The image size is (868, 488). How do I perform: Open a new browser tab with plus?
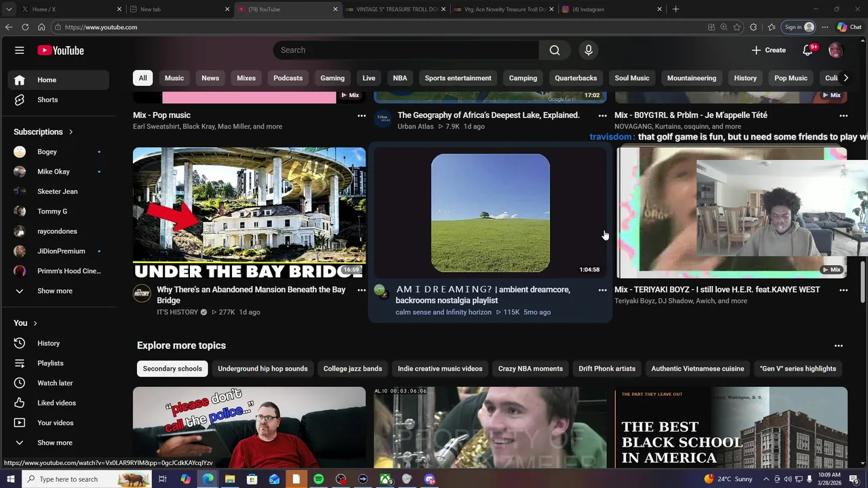click(x=675, y=9)
